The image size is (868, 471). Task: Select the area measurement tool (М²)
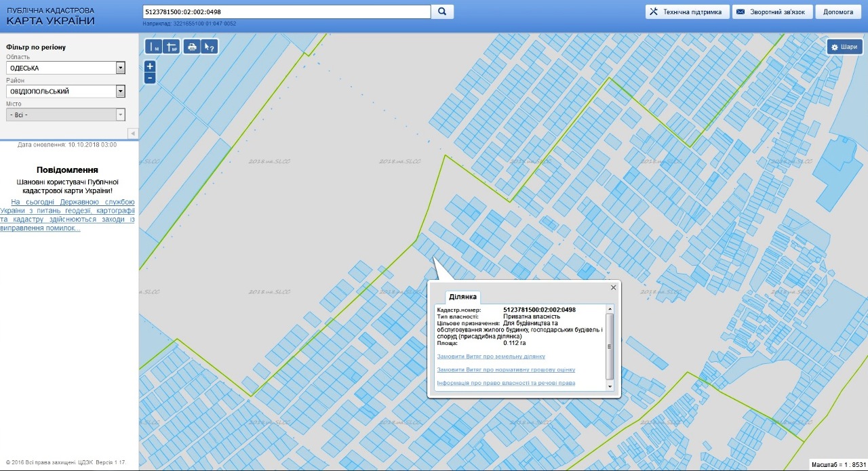click(x=172, y=47)
